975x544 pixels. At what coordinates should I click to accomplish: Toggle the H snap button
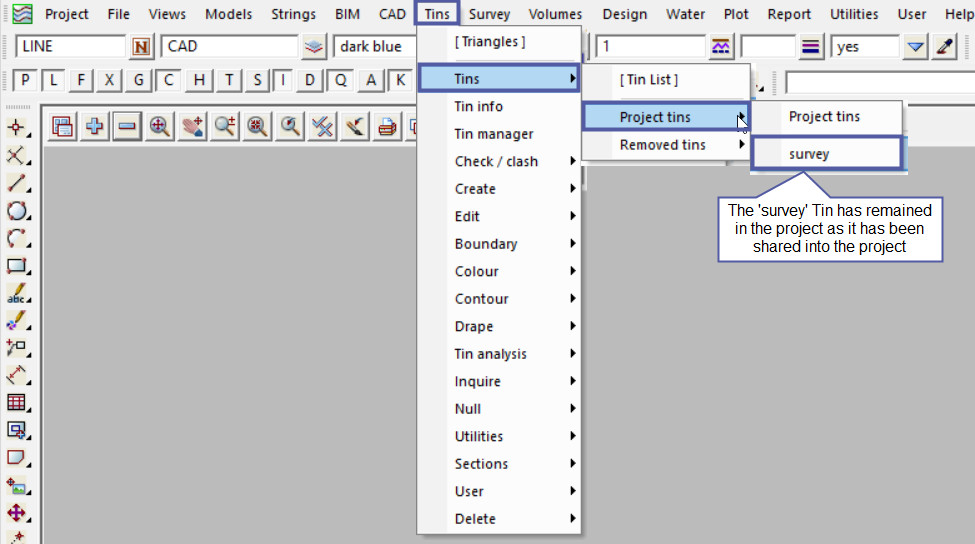[x=200, y=80]
